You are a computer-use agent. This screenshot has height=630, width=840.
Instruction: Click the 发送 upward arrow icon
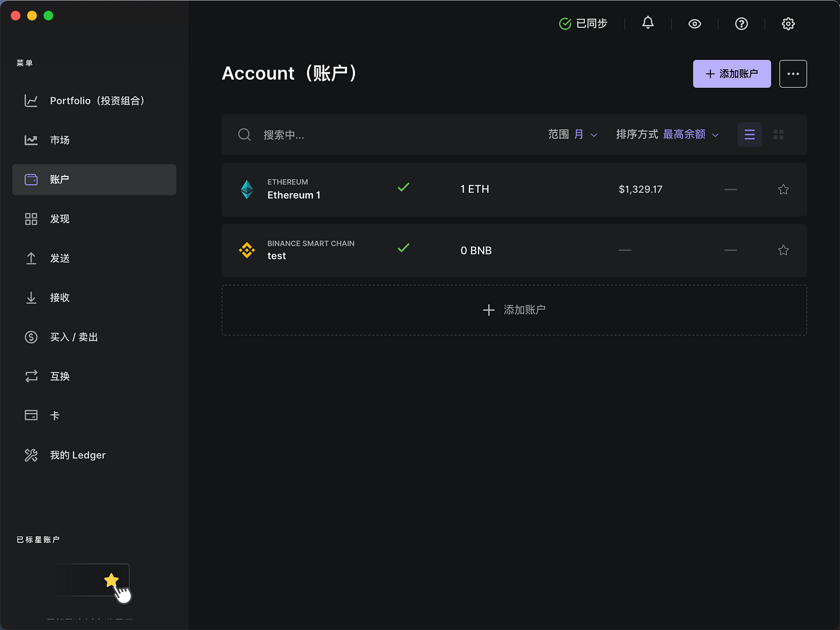(31, 258)
